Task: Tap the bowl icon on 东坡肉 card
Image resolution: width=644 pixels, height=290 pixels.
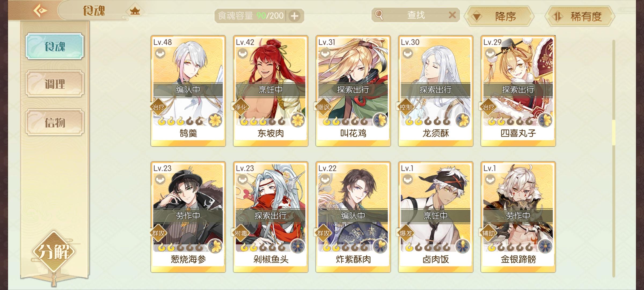Action: tap(243, 54)
